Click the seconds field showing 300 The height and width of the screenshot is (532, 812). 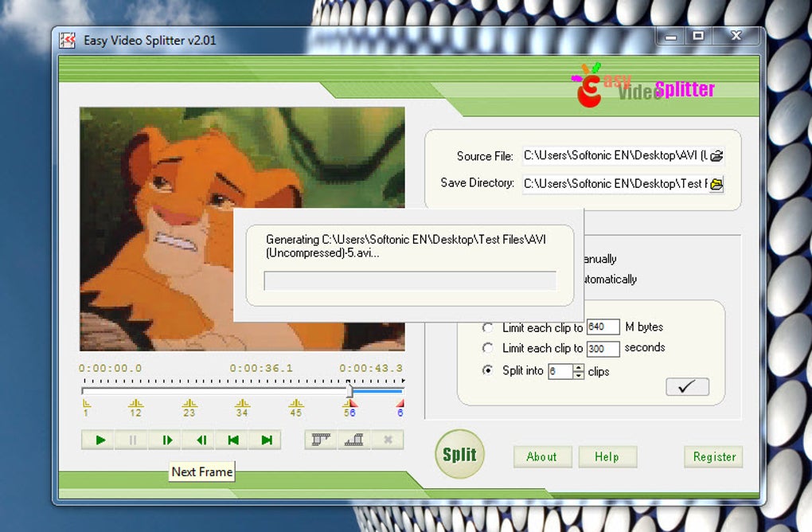603,349
